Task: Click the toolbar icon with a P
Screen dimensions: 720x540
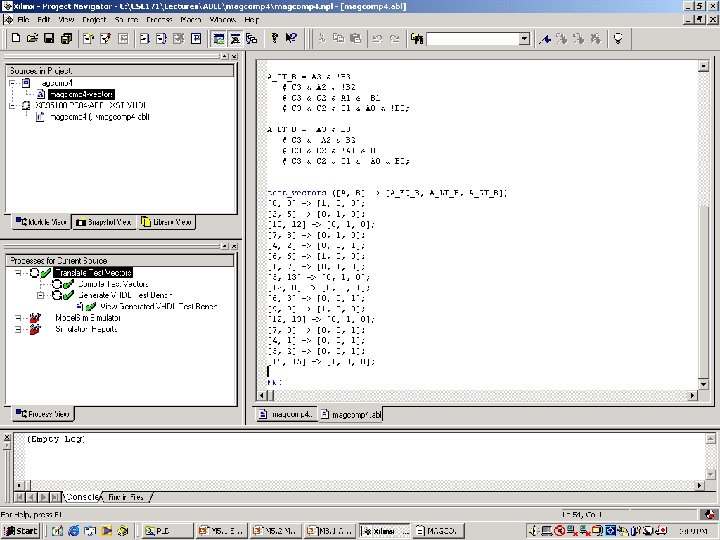Action: coord(196,39)
